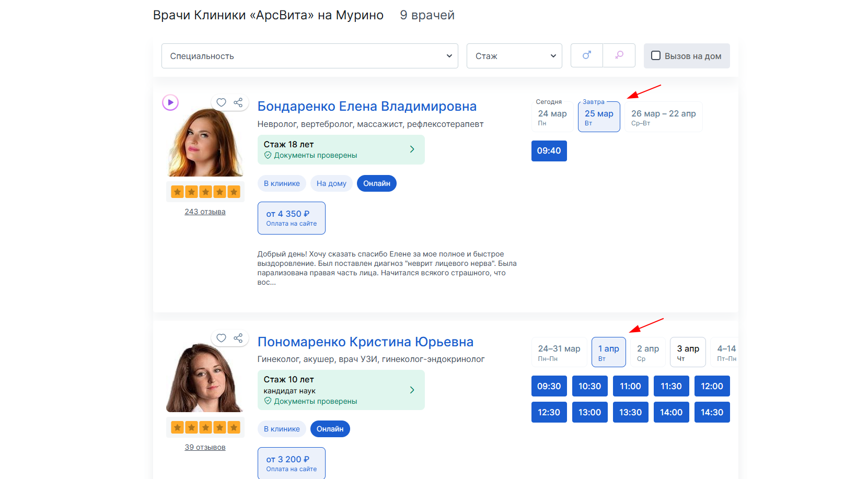The width and height of the screenshot is (868, 479).
Task: Expand Ponomarenko's Стаж 10 лет details
Action: (x=341, y=390)
